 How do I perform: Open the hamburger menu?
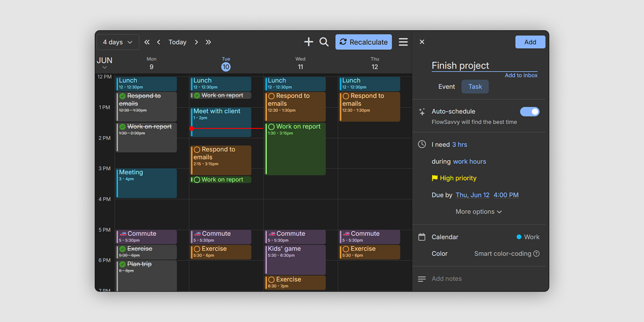click(x=403, y=42)
